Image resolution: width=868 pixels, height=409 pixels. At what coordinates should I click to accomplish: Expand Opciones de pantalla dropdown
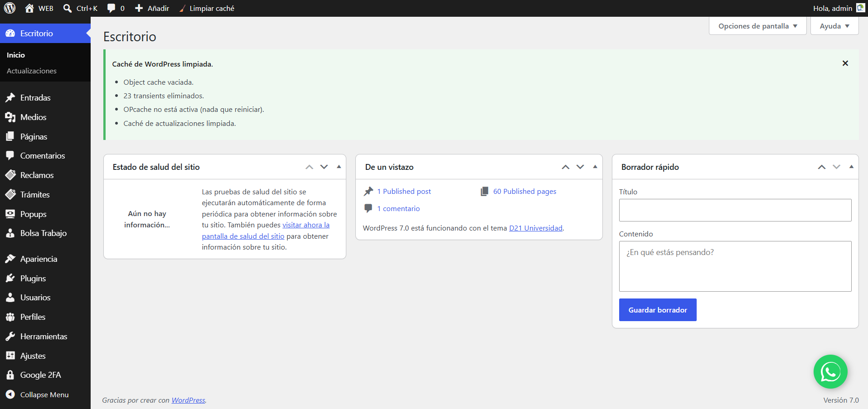click(757, 26)
